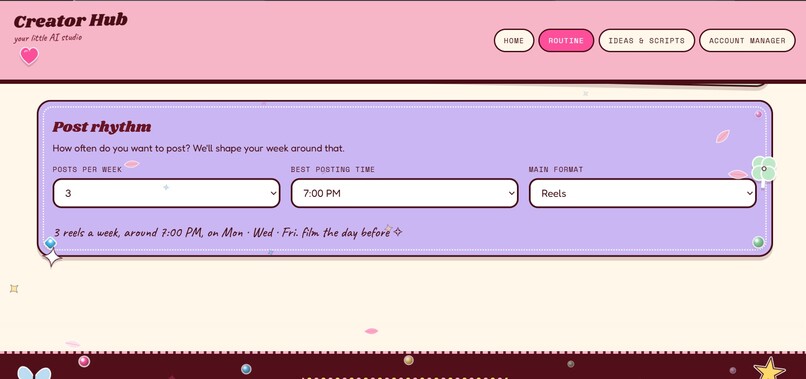This screenshot has height=379, width=806.
Task: Open the Main format dropdown
Action: pyautogui.click(x=643, y=193)
